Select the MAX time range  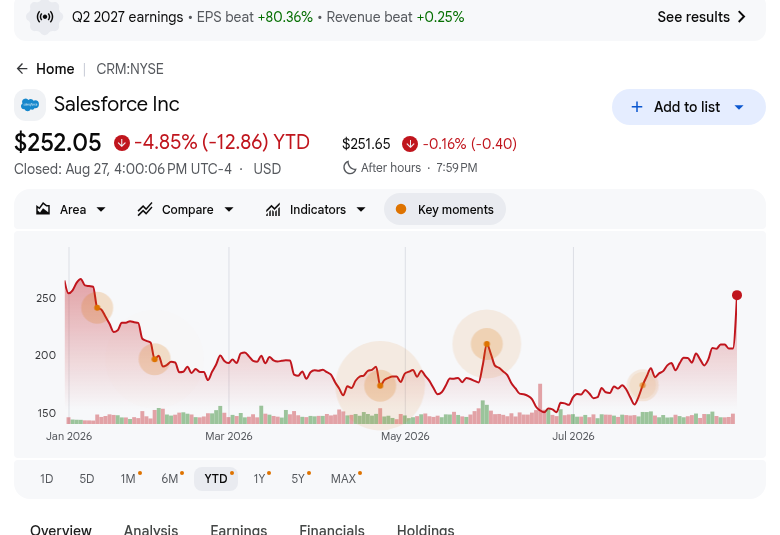pyautogui.click(x=344, y=479)
